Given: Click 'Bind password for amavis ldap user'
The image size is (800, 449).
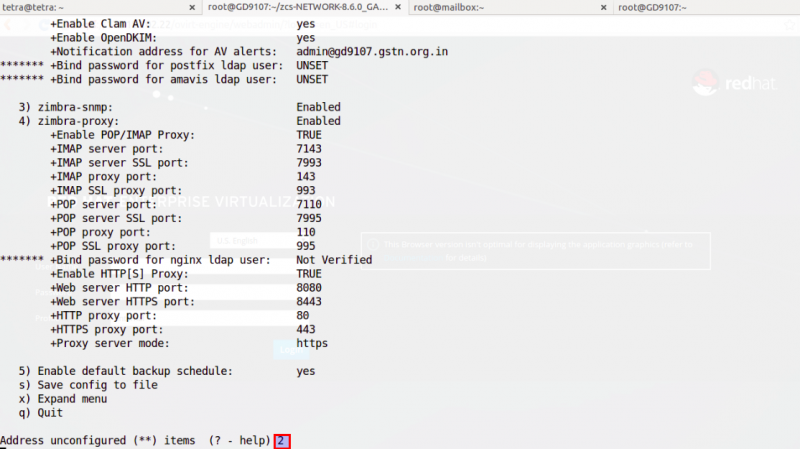Looking at the screenshot, I should (163, 79).
